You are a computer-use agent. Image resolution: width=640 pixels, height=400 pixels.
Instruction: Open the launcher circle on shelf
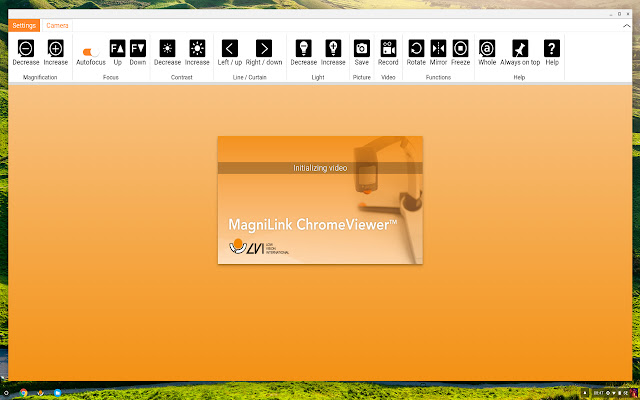point(6,393)
